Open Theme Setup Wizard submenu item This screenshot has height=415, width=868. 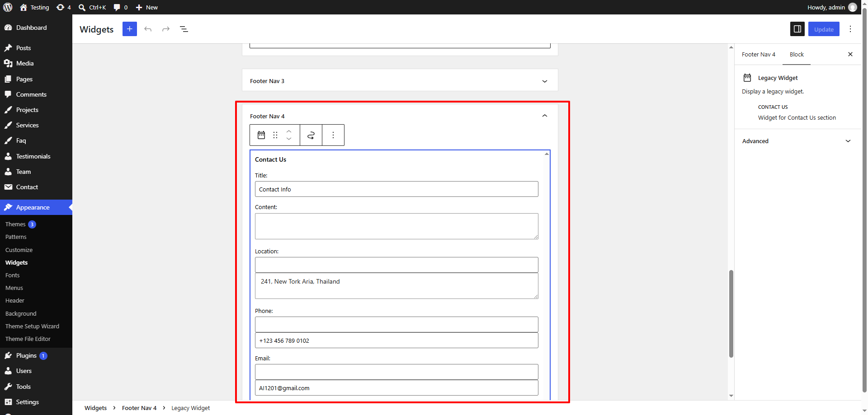[32, 326]
